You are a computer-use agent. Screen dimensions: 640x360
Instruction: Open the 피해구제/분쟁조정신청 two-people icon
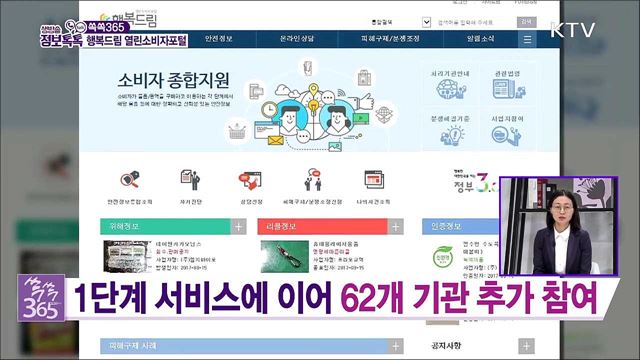click(x=313, y=180)
